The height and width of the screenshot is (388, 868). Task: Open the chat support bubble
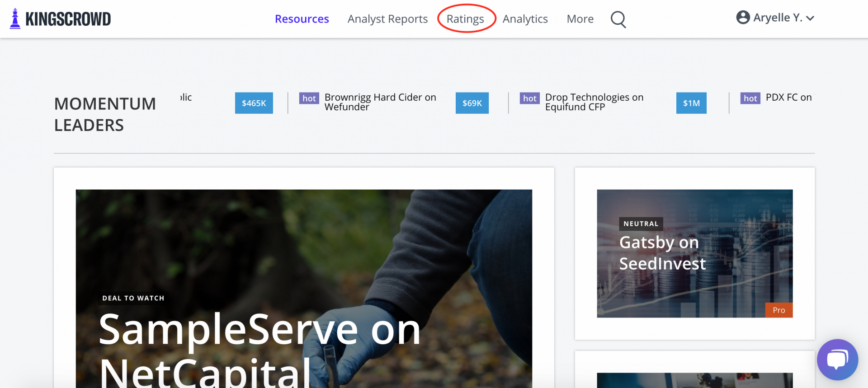click(x=837, y=360)
